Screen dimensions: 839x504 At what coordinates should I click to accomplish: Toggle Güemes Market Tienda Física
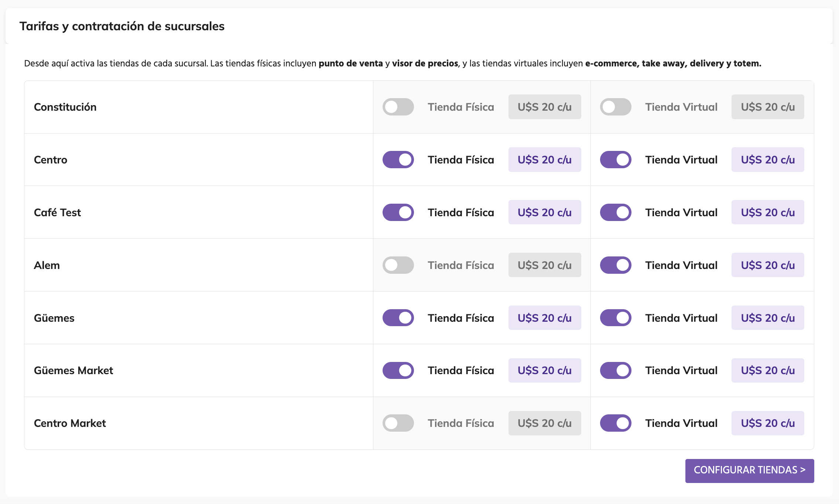398,370
